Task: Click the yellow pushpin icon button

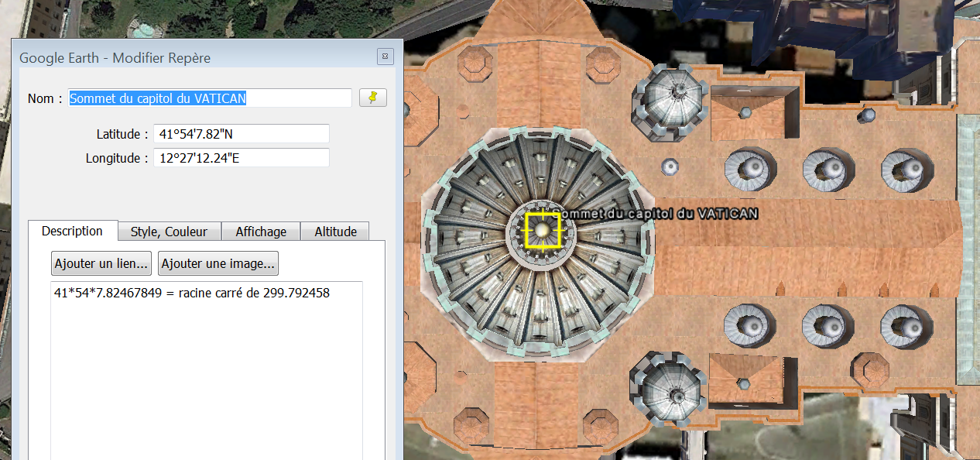Action: tap(372, 98)
